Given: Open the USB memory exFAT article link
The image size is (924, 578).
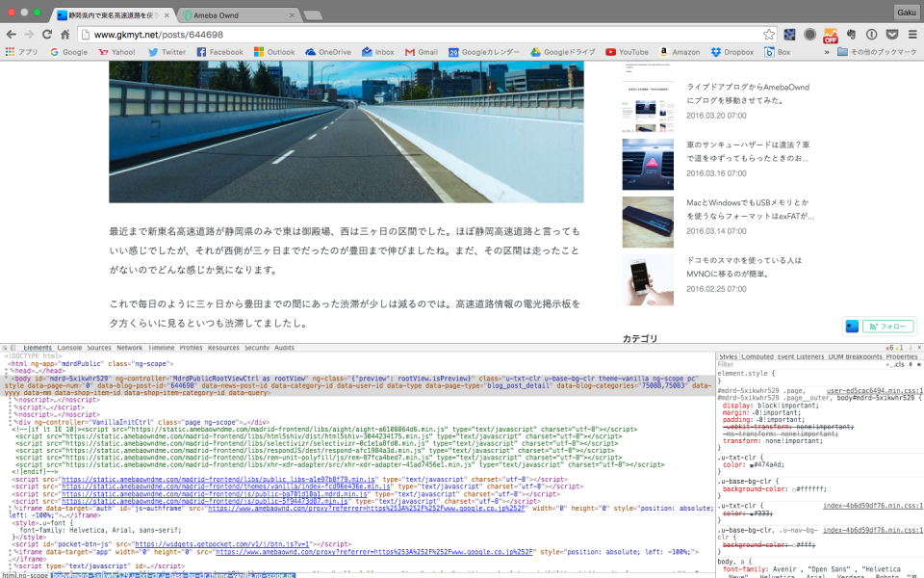Looking at the screenshot, I should [750, 209].
